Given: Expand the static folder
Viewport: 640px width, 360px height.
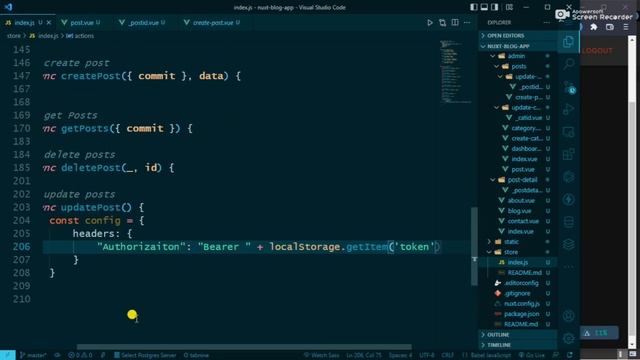Looking at the screenshot, I should click(511, 242).
